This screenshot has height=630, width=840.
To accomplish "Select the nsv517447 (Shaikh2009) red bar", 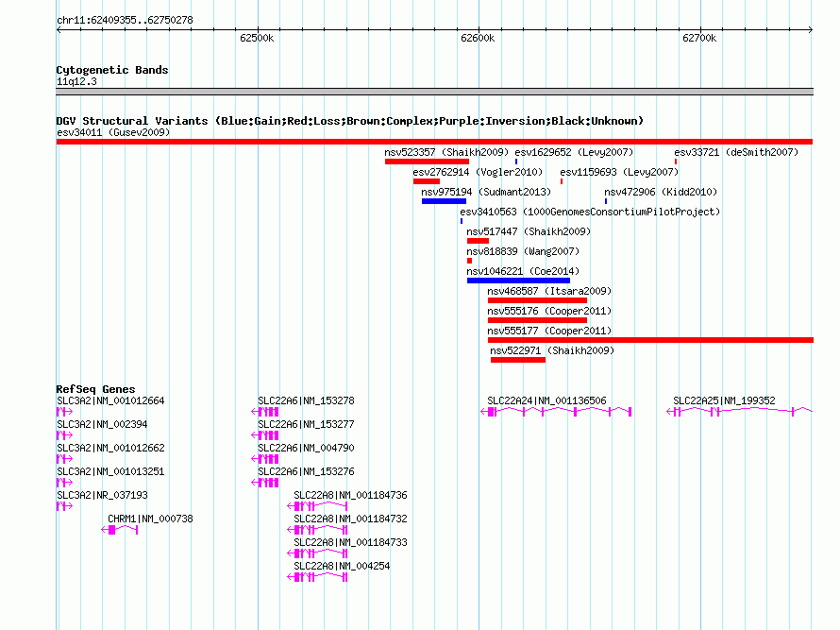I will pyautogui.click(x=478, y=241).
